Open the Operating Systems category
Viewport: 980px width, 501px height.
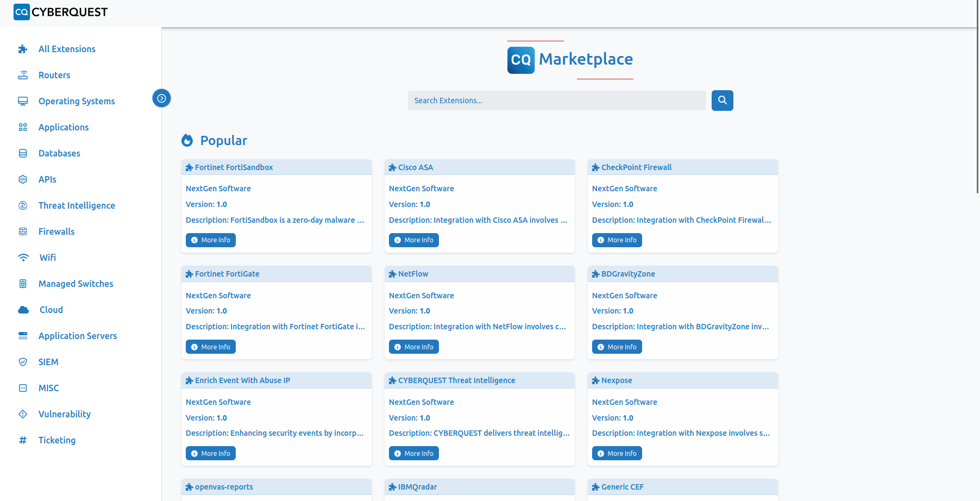click(77, 101)
